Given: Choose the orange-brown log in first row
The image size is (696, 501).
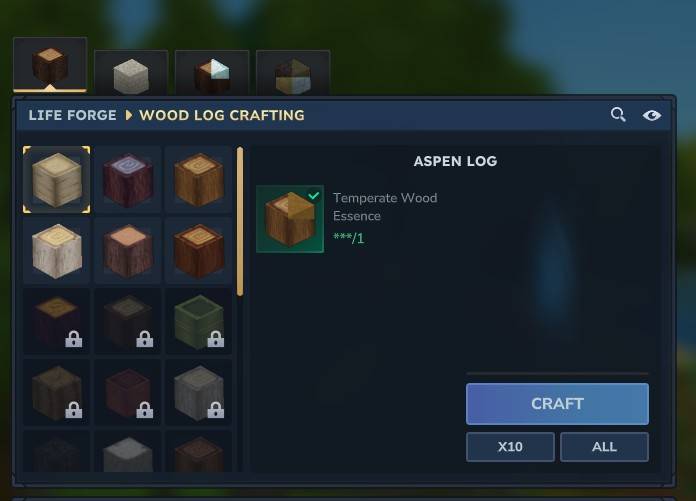Looking at the screenshot, I should [198, 180].
